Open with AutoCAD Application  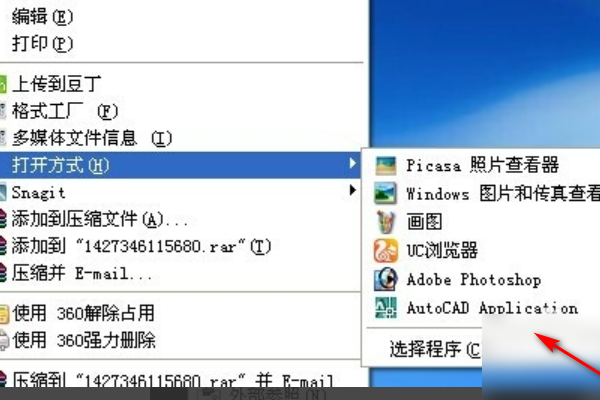tap(492, 308)
